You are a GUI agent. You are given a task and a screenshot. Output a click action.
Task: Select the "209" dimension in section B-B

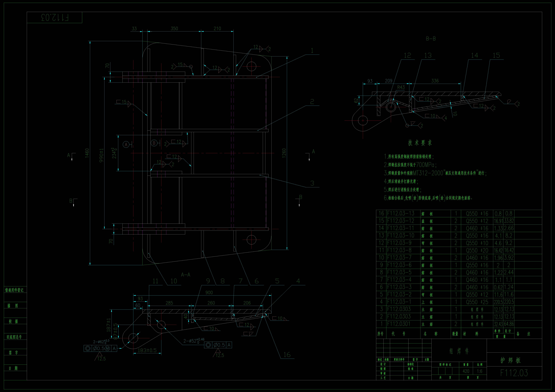pos(389,81)
